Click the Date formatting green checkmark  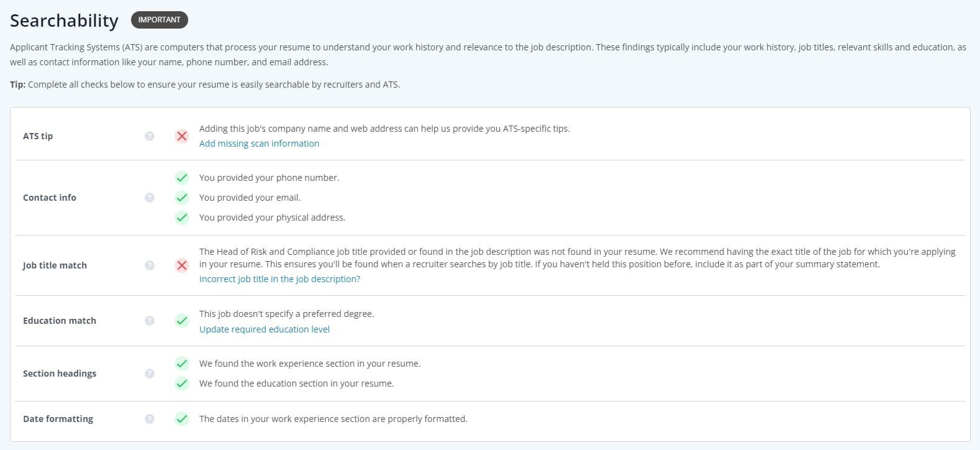182,419
